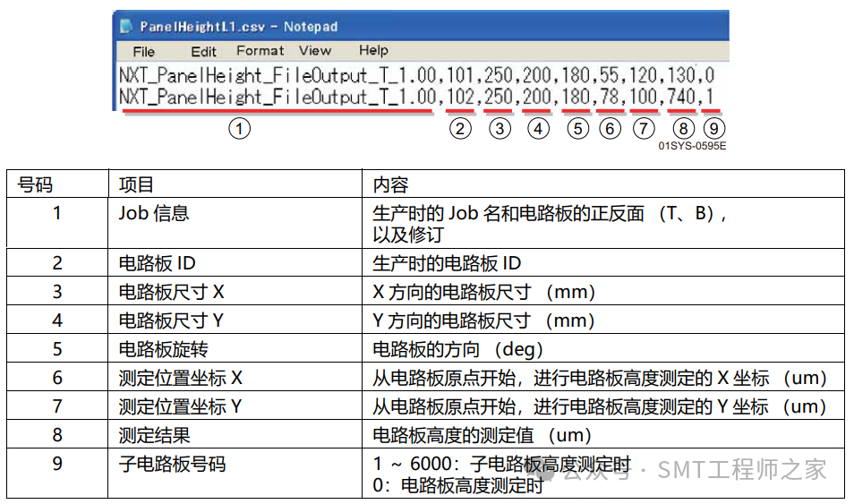Click the table header cell 项目
The image size is (854, 504).
tap(235, 184)
